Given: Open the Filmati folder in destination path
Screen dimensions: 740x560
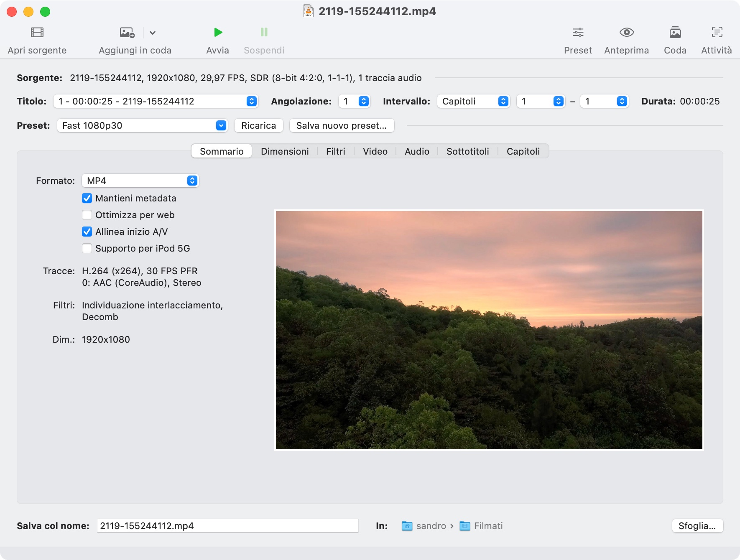Looking at the screenshot, I should coord(481,526).
